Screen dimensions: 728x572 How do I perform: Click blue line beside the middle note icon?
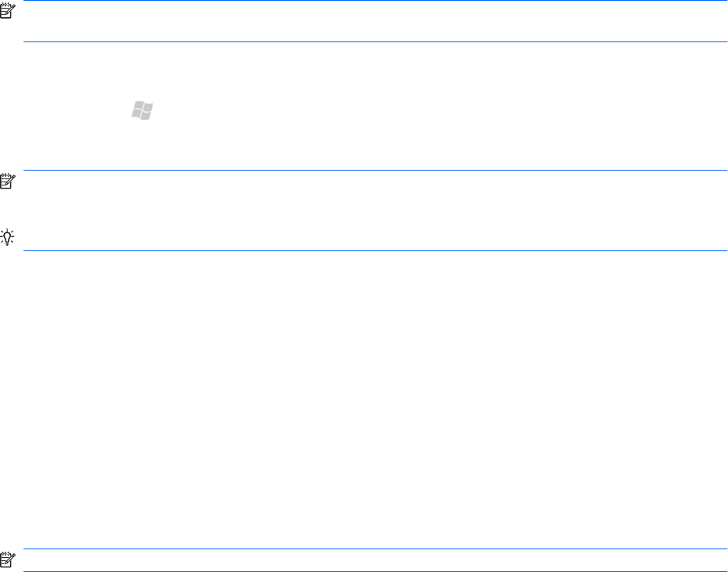(x=376, y=171)
